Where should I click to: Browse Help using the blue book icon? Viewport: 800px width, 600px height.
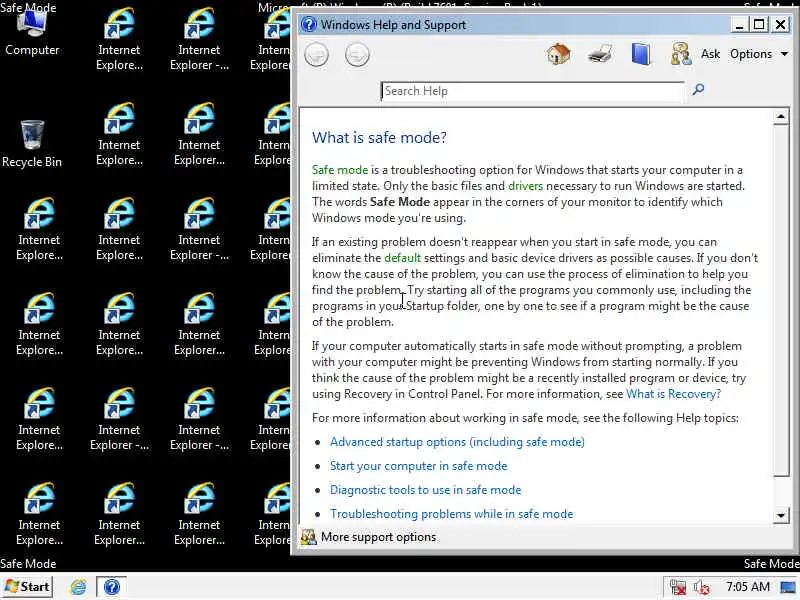[x=641, y=54]
